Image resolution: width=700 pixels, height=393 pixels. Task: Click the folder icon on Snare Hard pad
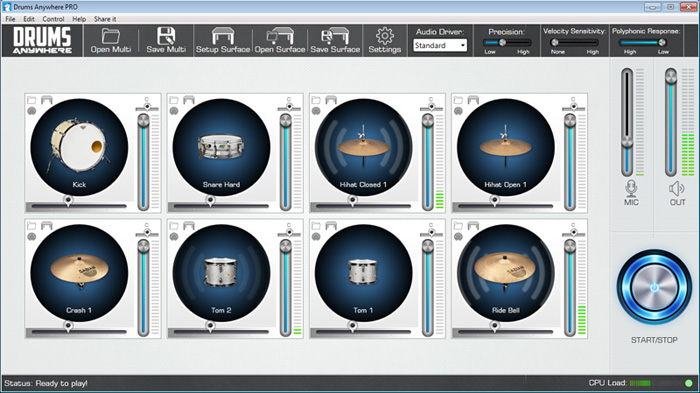174,100
